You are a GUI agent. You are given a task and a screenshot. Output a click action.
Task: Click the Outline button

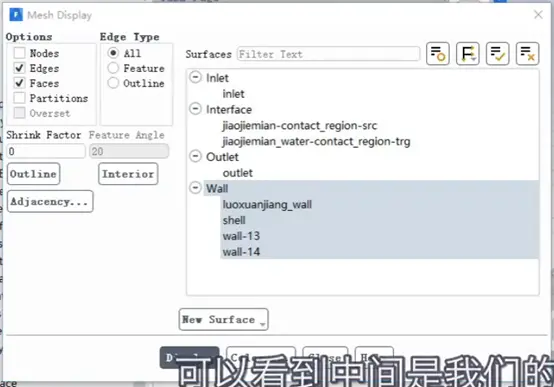pyautogui.click(x=34, y=174)
